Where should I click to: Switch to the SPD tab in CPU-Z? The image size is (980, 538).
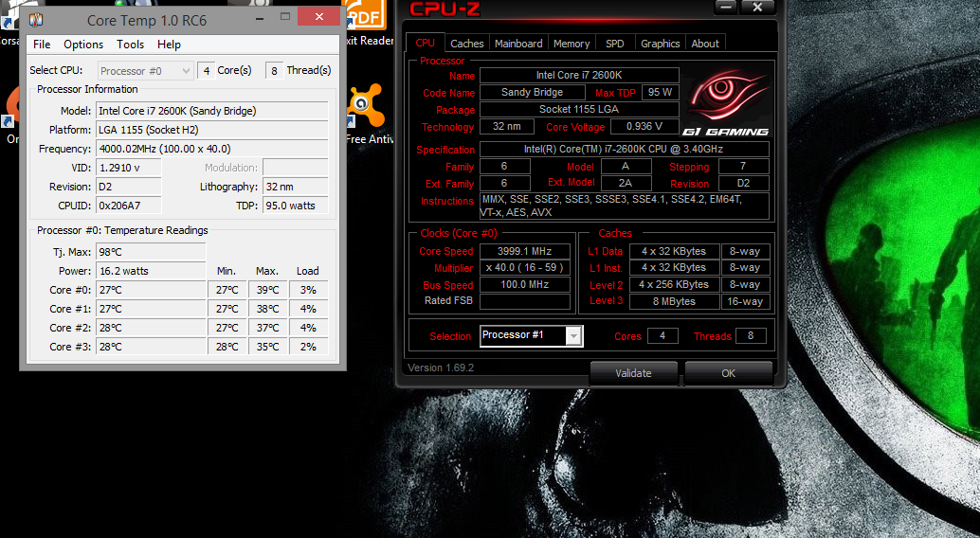coord(614,44)
